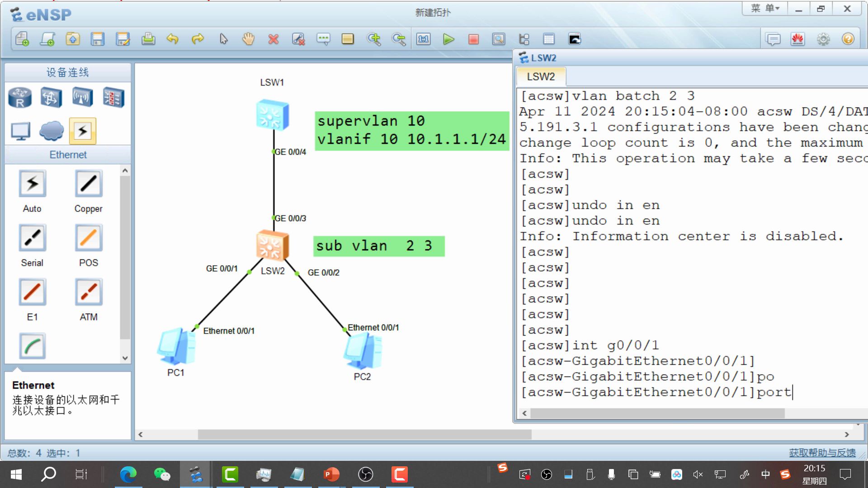
Task: Toggle the Chinese input mode indicator
Action: (x=765, y=474)
